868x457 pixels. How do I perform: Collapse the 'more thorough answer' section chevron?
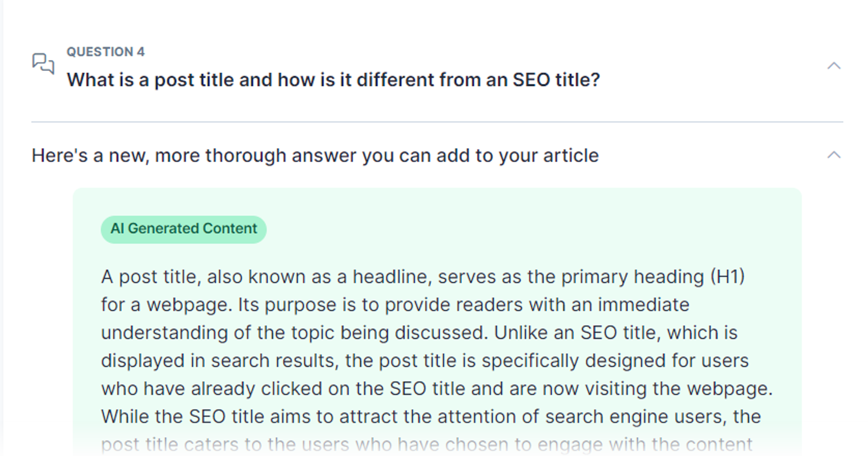[x=834, y=155]
